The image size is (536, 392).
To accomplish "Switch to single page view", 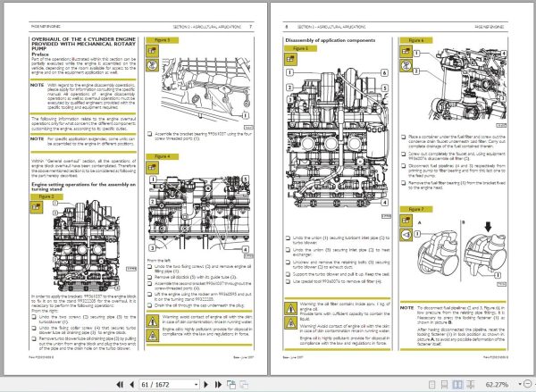I will 431,385.
